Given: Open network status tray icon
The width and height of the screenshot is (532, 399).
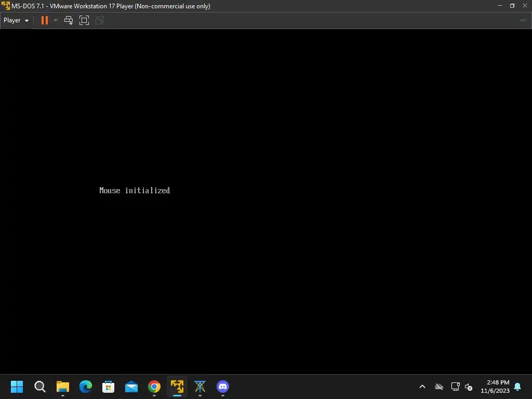Looking at the screenshot, I should pos(455,387).
